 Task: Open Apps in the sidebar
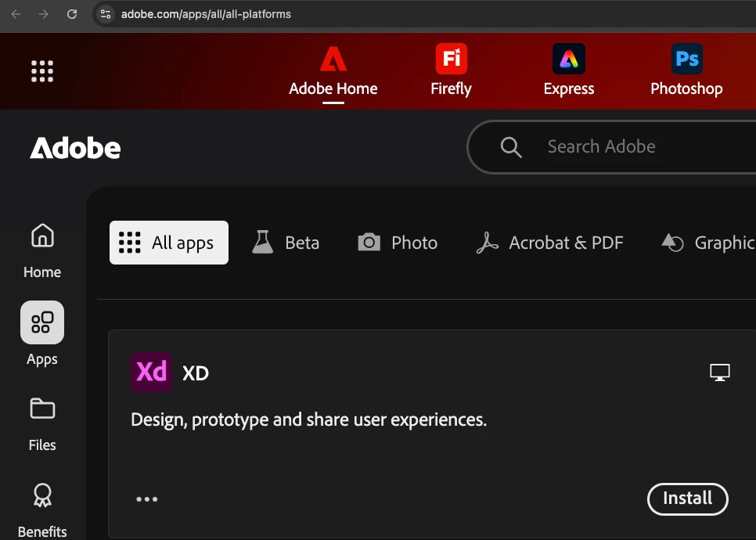42,333
